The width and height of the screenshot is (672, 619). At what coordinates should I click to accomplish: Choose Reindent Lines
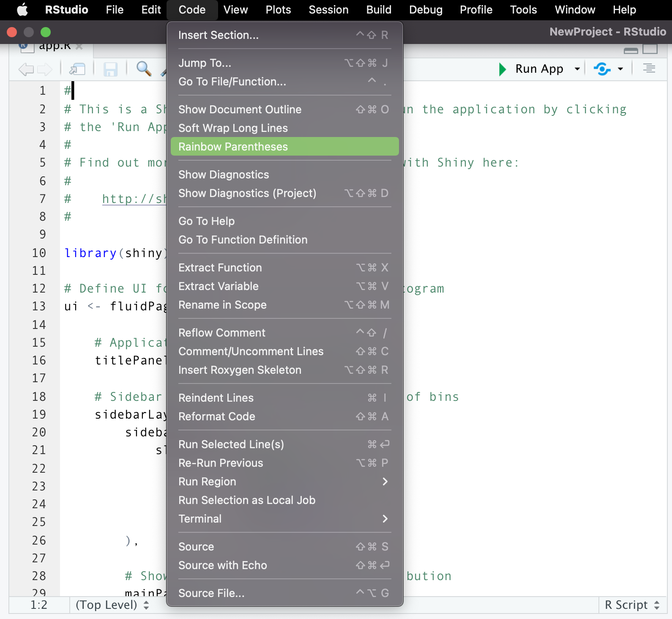click(x=285, y=398)
